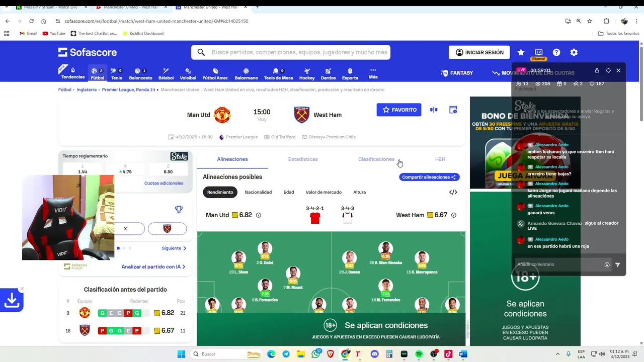The image size is (644, 362).
Task: Switch to the Clasificaciones tab
Action: 376,159
